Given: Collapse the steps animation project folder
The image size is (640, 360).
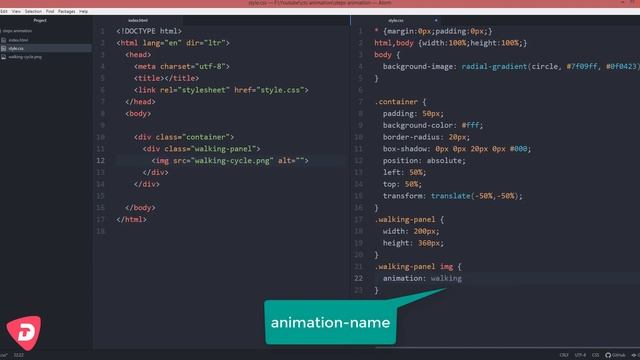Looking at the screenshot, I should point(17,31).
